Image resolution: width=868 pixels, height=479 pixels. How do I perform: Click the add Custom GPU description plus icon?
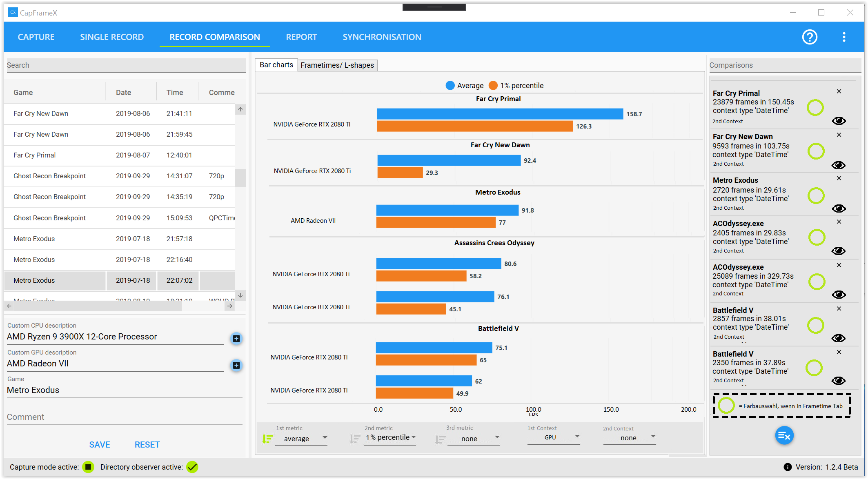coord(236,366)
